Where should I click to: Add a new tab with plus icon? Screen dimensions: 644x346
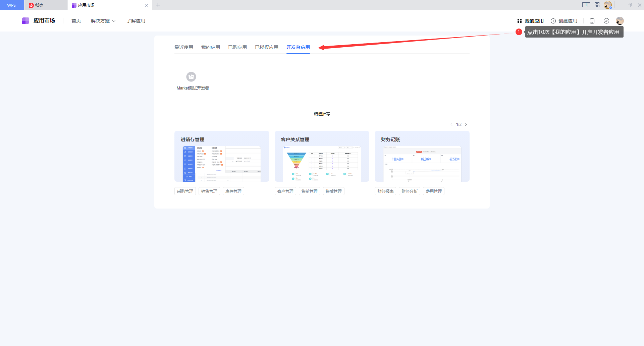click(158, 5)
